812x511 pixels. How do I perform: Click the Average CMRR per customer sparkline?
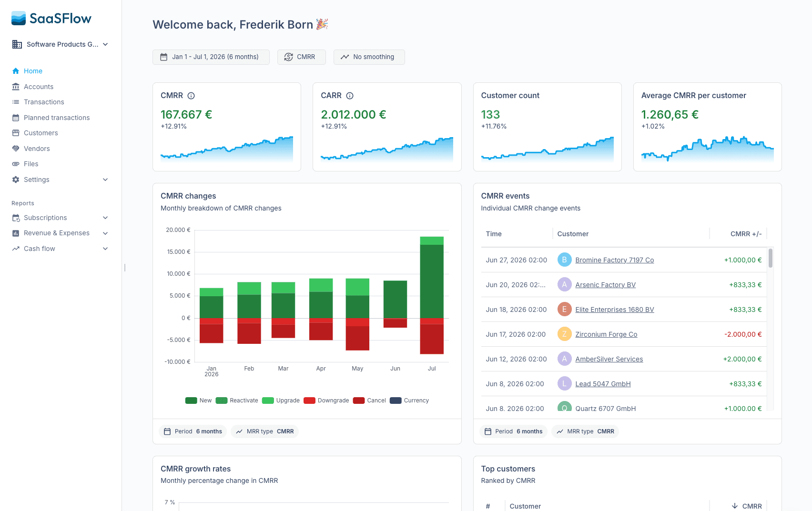pos(707,149)
